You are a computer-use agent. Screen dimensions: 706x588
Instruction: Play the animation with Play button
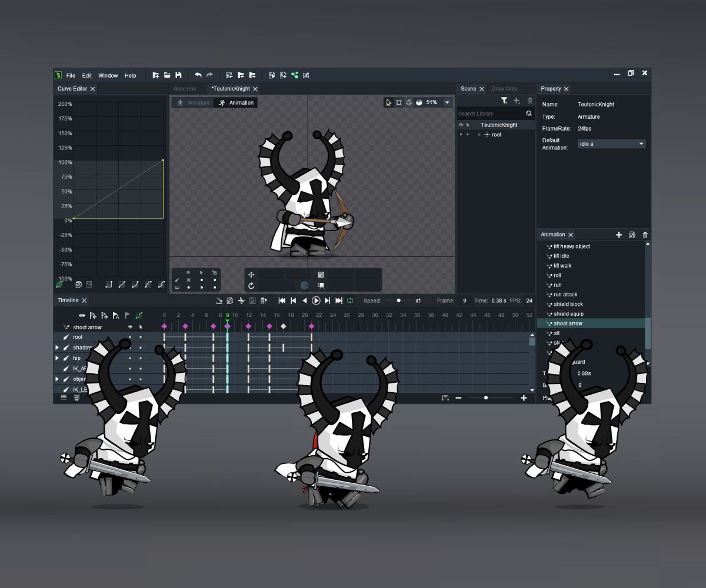[316, 300]
